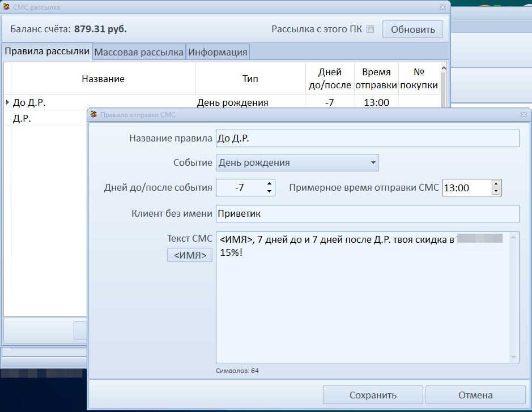The height and width of the screenshot is (412, 532).
Task: Decrease days before/after event value
Action: point(270,191)
